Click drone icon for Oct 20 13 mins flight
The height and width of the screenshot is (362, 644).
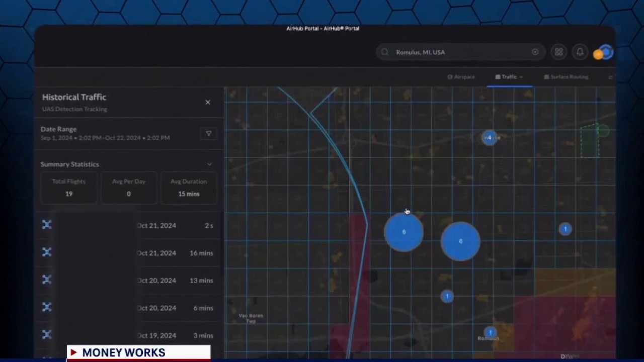tap(47, 280)
